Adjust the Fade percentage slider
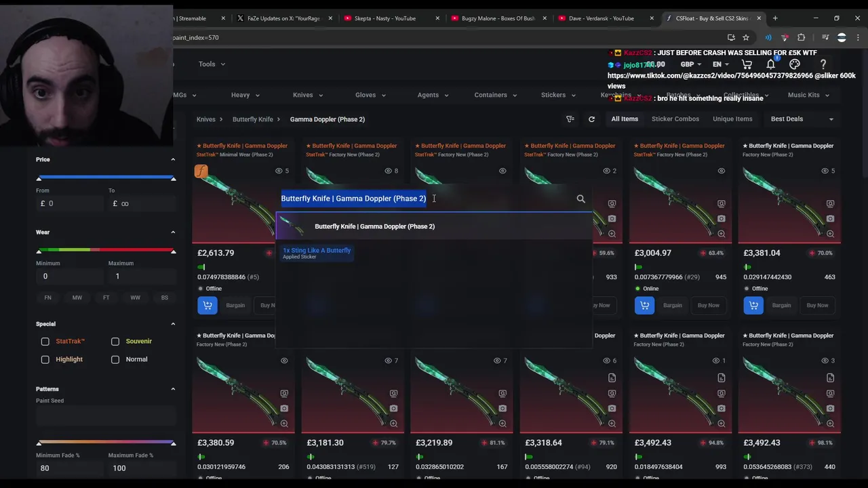Screen dimensions: 868x488 coord(106,443)
